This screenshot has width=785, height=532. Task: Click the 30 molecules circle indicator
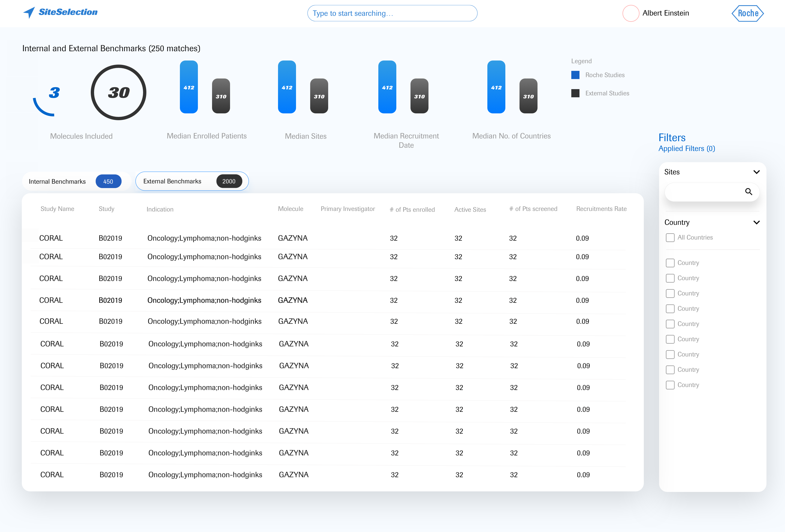click(119, 92)
